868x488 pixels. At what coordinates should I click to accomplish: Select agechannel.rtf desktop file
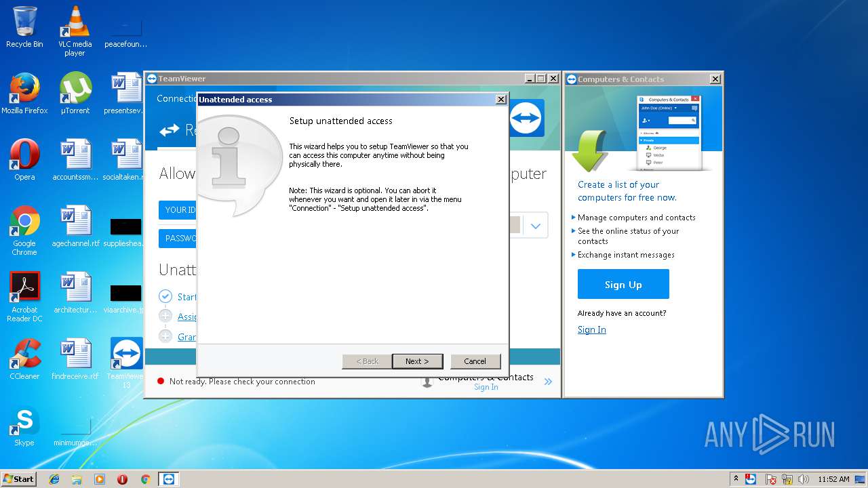75,226
